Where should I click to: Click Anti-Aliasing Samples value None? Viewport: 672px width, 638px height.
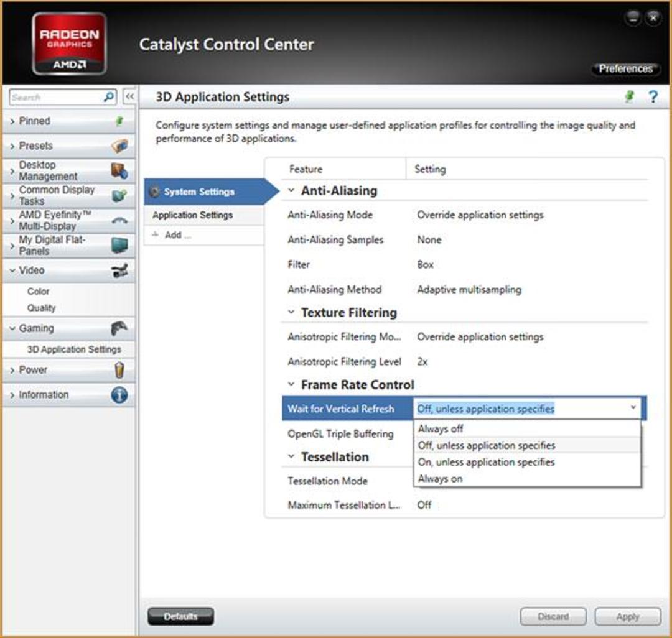point(429,240)
